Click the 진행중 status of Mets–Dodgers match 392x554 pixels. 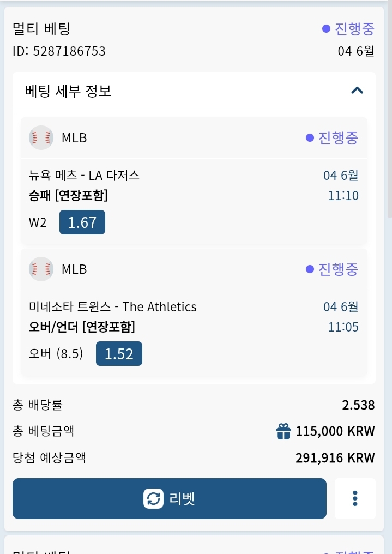[x=332, y=138]
